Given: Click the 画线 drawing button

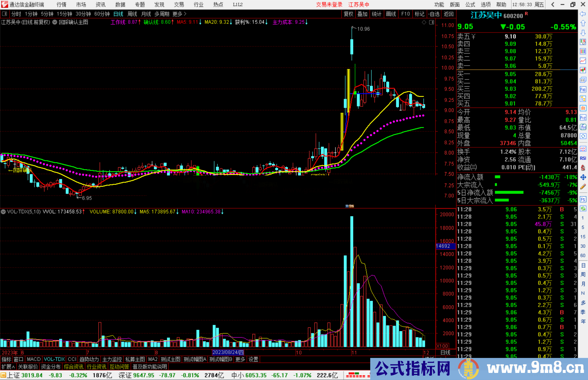Looking at the screenshot, I should pos(391,14).
